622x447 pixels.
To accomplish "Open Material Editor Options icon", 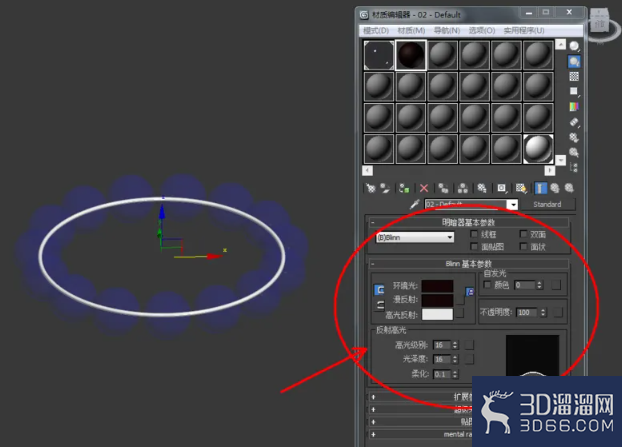I will coord(574,137).
